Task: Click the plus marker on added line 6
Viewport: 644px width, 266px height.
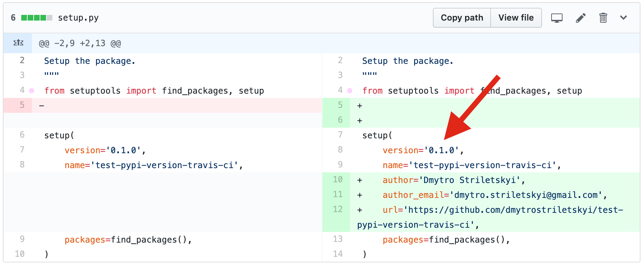Action: pos(360,121)
